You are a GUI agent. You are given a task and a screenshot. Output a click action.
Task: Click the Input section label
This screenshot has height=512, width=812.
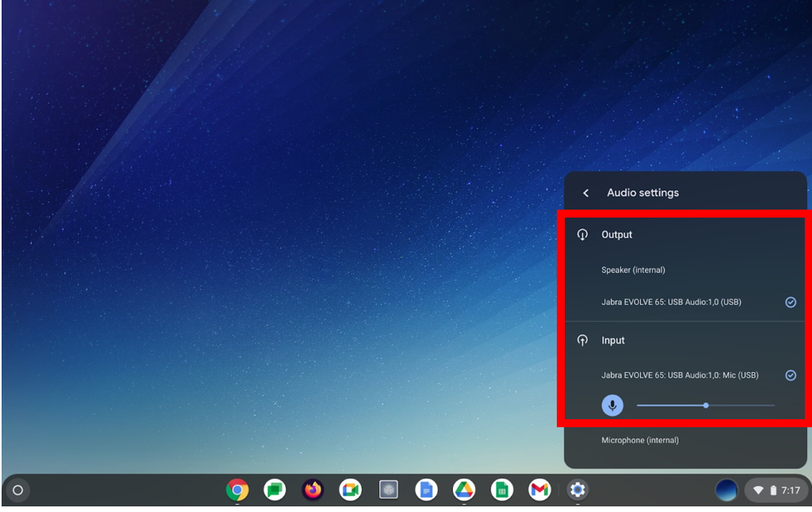(613, 340)
